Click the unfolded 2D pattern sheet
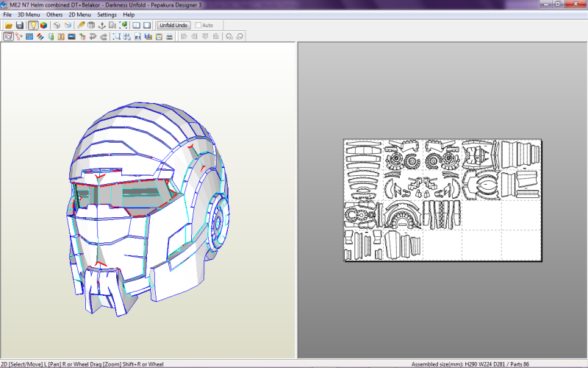The image size is (588, 368). [x=442, y=200]
